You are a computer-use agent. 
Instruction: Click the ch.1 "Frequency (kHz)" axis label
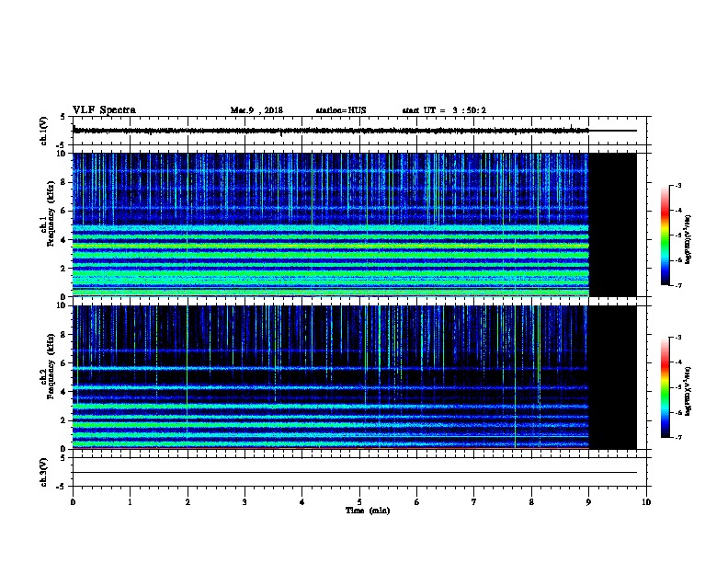point(51,213)
